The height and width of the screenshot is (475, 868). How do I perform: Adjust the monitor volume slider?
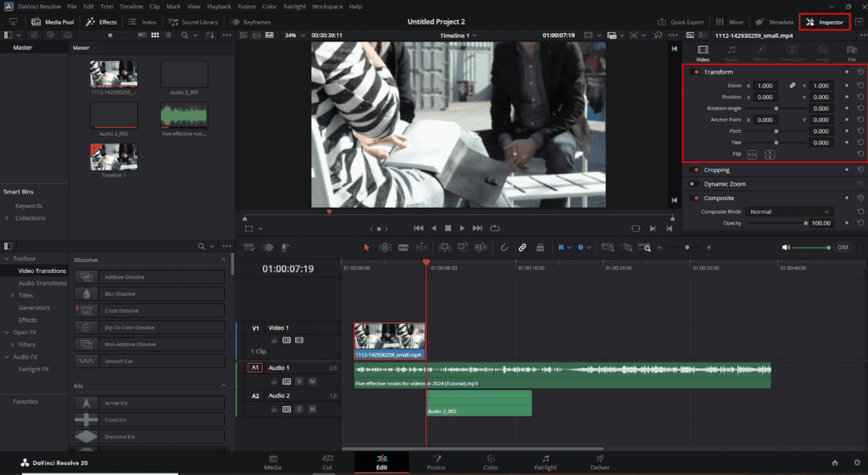[811, 248]
